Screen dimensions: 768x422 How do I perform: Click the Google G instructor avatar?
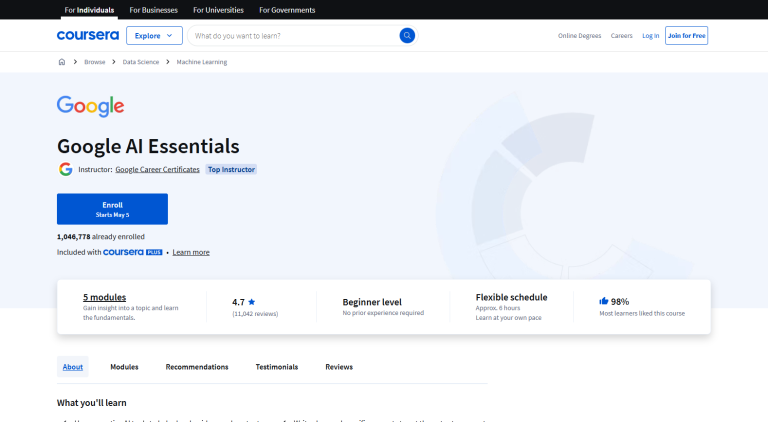[66, 169]
